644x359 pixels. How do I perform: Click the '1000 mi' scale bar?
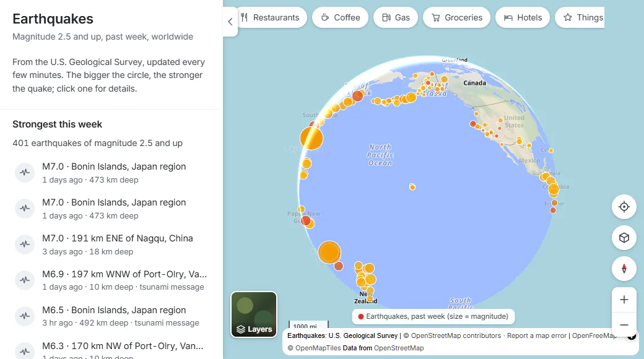coord(308,326)
